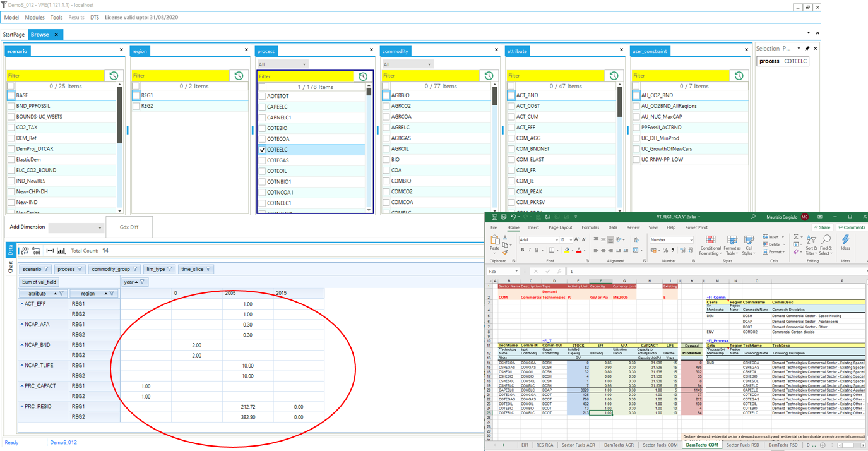The image size is (868, 451).
Task: Close the scenario panel
Action: 121,50
